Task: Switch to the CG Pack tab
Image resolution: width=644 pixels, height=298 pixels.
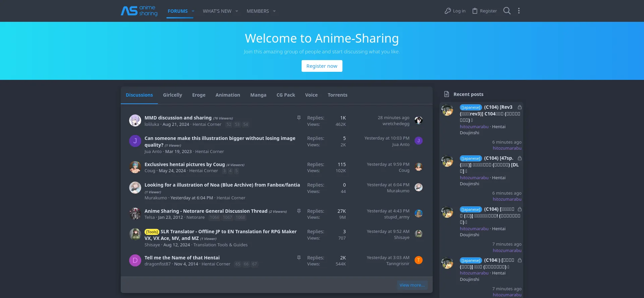Action: coord(286,95)
